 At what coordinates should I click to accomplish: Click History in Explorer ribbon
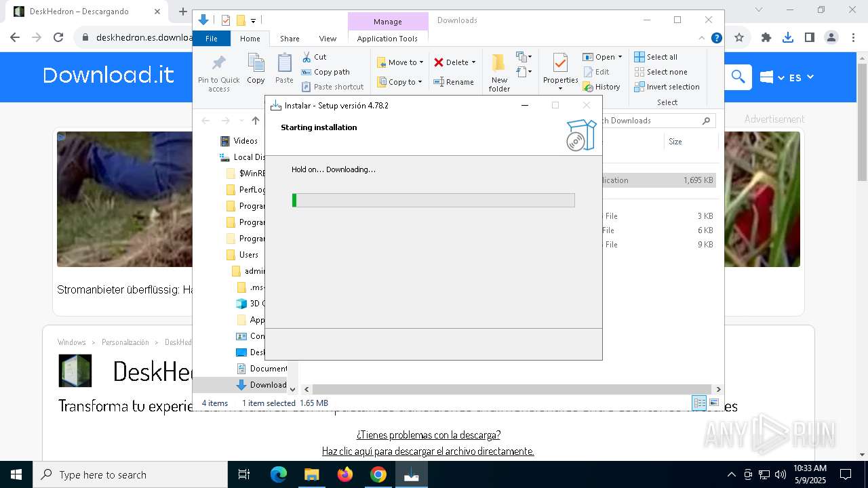[601, 87]
